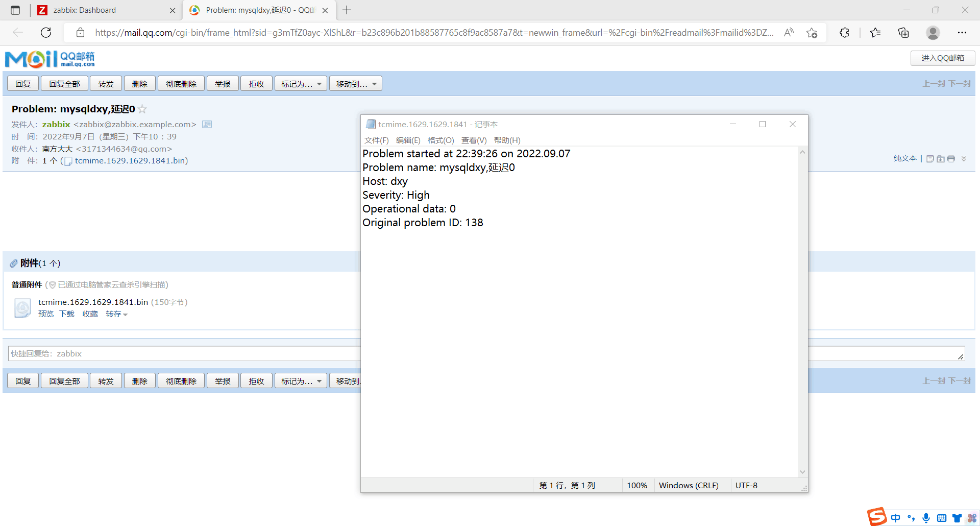Open Sogou soft keyboard icon
The image size is (980, 526).
pos(942,518)
